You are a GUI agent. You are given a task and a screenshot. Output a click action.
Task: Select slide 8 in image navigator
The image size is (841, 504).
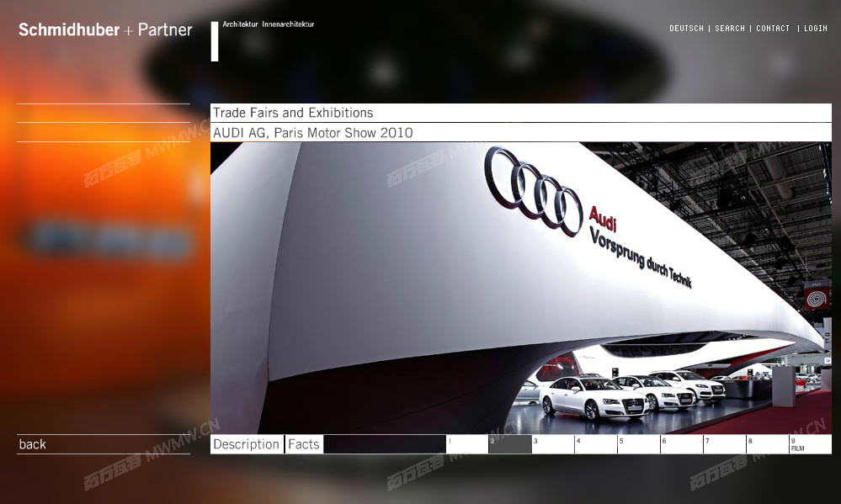coord(768,444)
